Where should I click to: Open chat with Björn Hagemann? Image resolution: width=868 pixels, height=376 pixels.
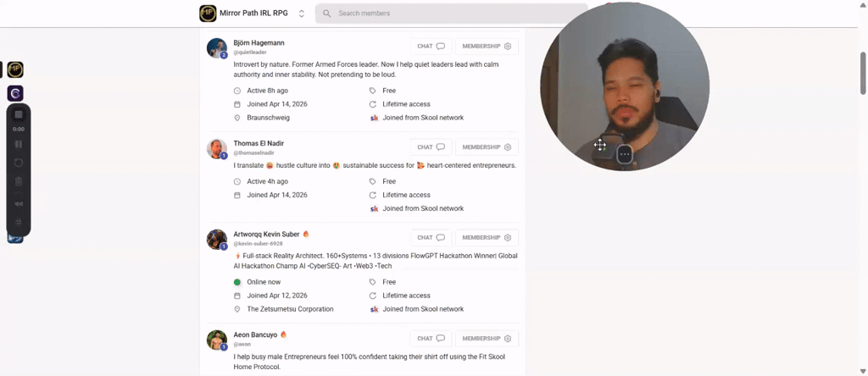431,47
